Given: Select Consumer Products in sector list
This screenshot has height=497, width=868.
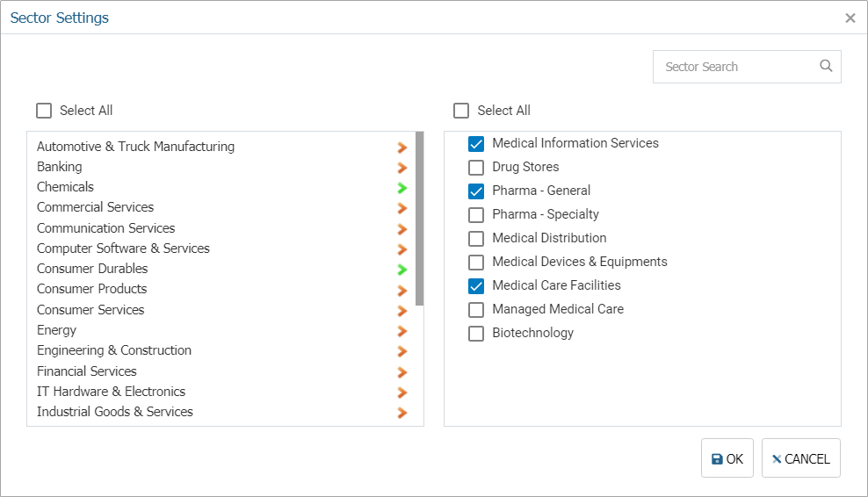Looking at the screenshot, I should click(221, 289).
